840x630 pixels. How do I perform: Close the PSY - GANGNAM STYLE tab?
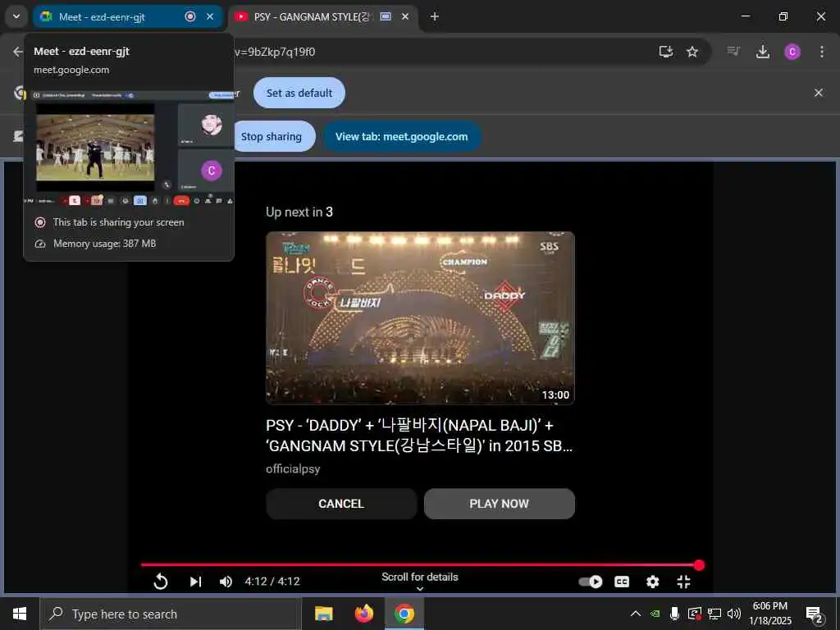point(405,16)
